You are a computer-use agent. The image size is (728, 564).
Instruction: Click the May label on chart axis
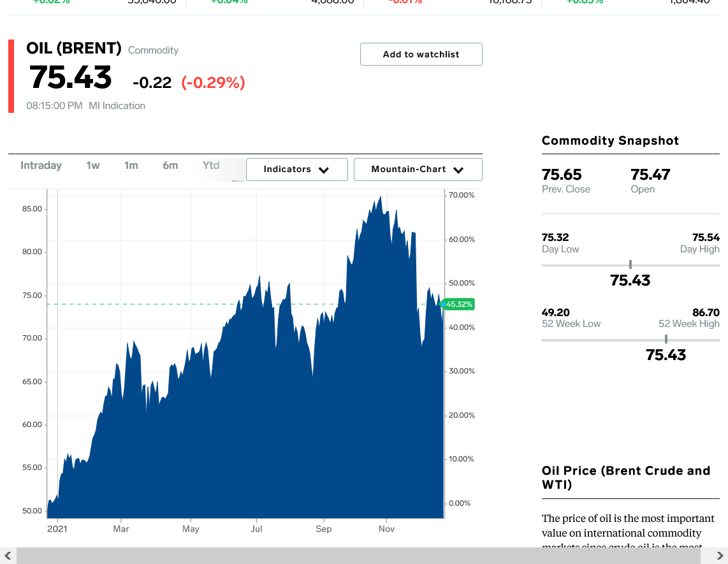pos(191,529)
